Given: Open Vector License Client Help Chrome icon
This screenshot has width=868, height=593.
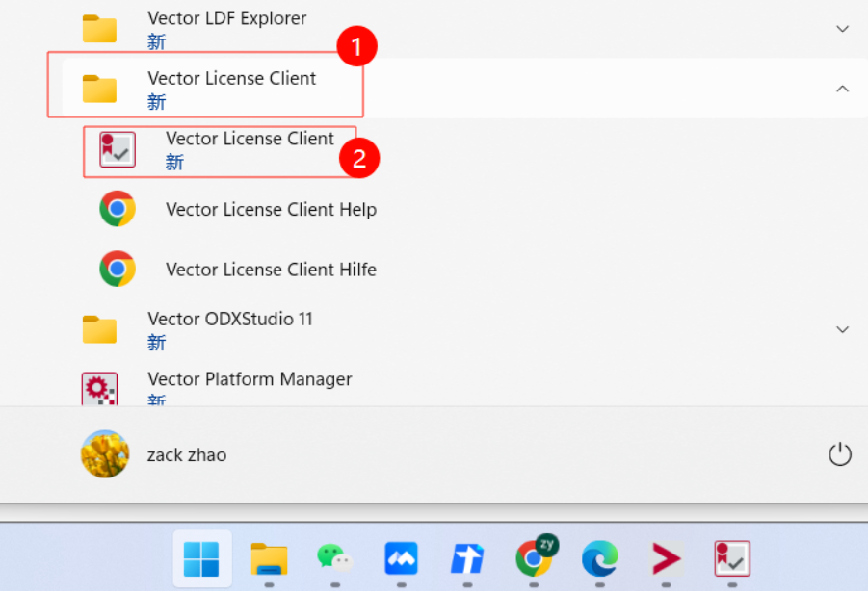Looking at the screenshot, I should tap(118, 209).
